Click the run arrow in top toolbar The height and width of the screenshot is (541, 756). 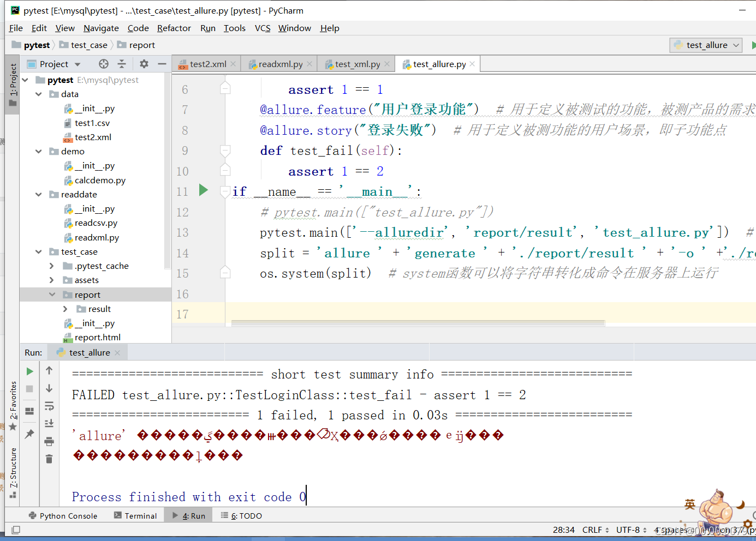pos(753,45)
